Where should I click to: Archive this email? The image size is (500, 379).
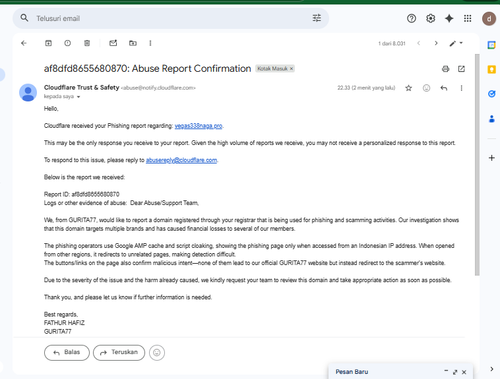(48, 43)
